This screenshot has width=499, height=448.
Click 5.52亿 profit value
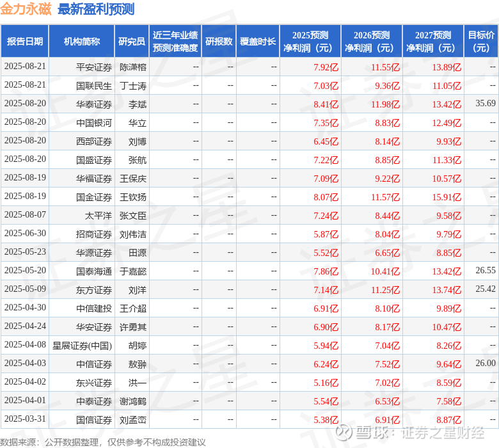[326, 253]
